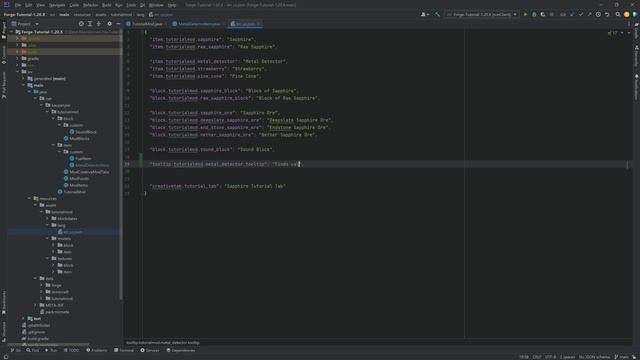The height and width of the screenshot is (360, 640).
Task: Click Run with Coverage icon
Action: click(542, 14)
